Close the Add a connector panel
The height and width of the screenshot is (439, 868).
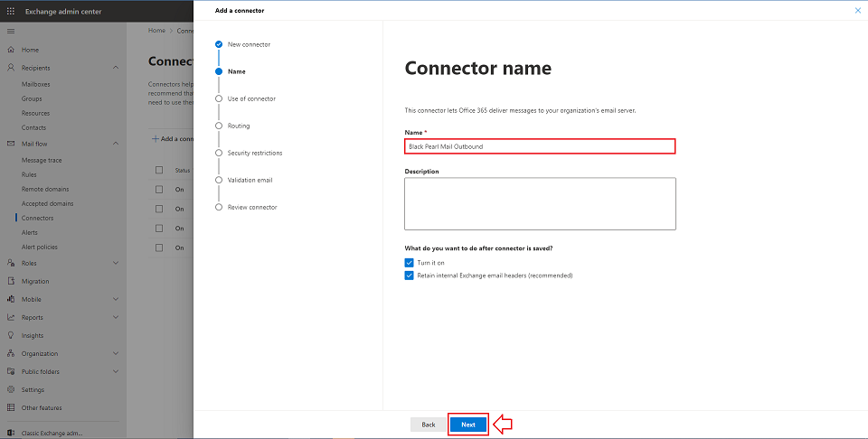[x=857, y=10]
